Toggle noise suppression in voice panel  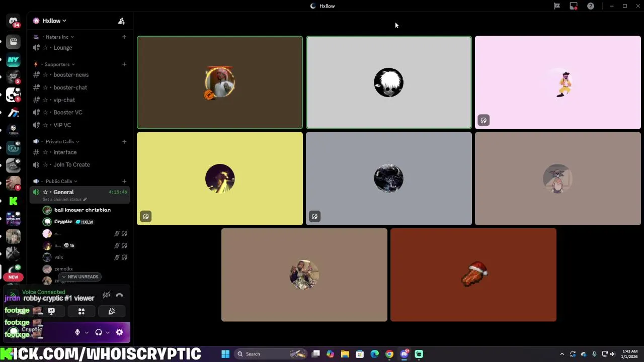click(106, 296)
